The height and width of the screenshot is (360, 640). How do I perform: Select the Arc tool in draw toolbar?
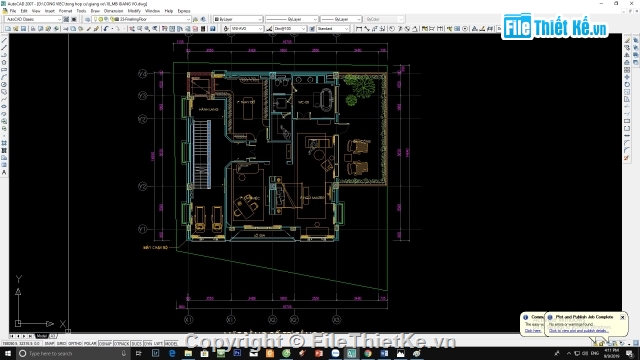pyautogui.click(x=4, y=77)
